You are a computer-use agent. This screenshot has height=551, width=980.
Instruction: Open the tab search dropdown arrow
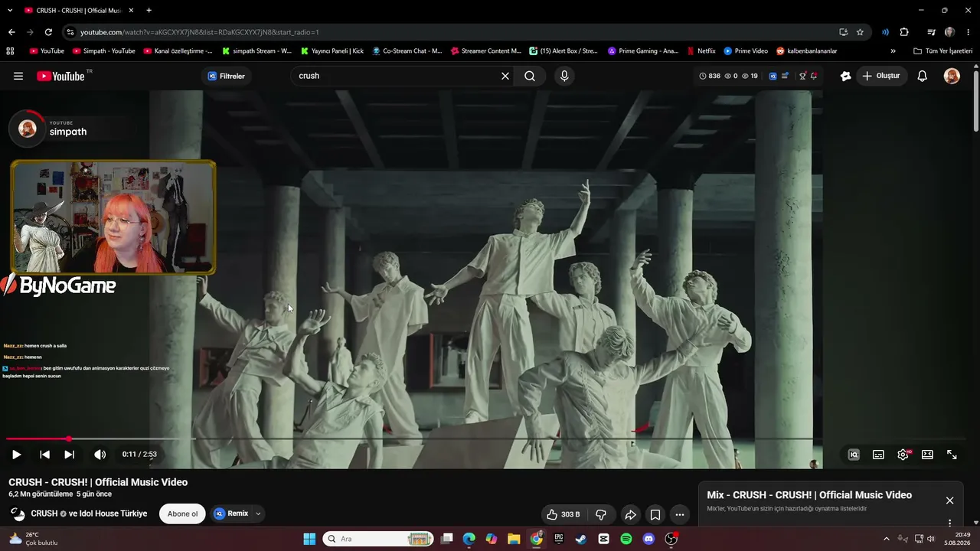pyautogui.click(x=10, y=11)
